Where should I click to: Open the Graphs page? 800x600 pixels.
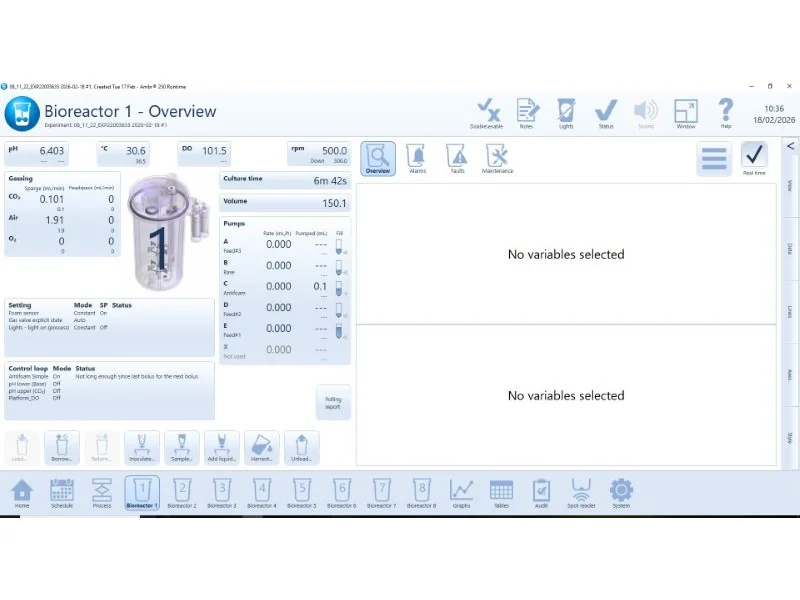tap(461, 493)
